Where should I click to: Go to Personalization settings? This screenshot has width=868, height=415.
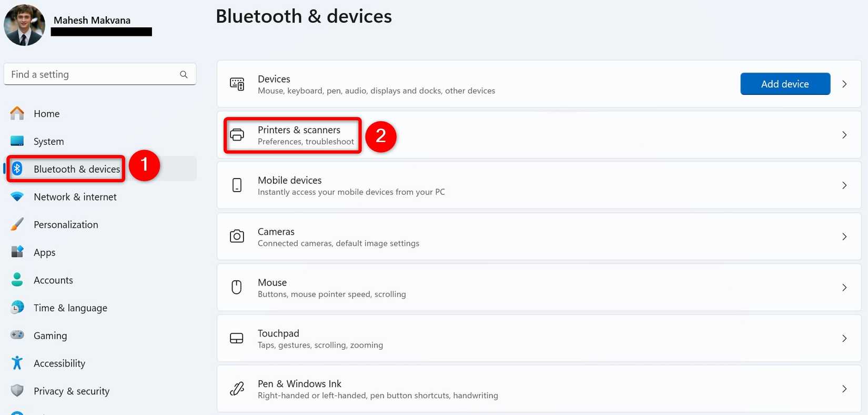point(66,225)
